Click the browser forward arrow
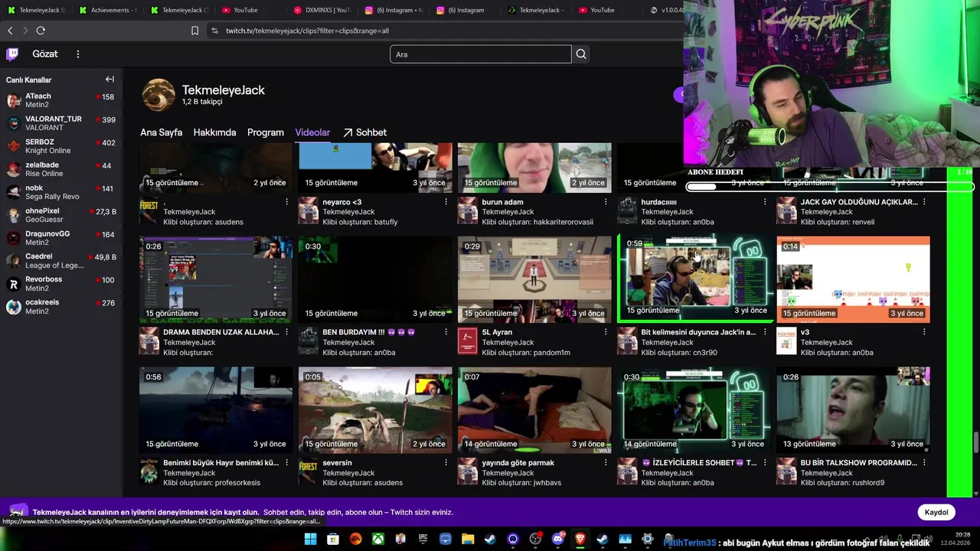 [x=25, y=31]
